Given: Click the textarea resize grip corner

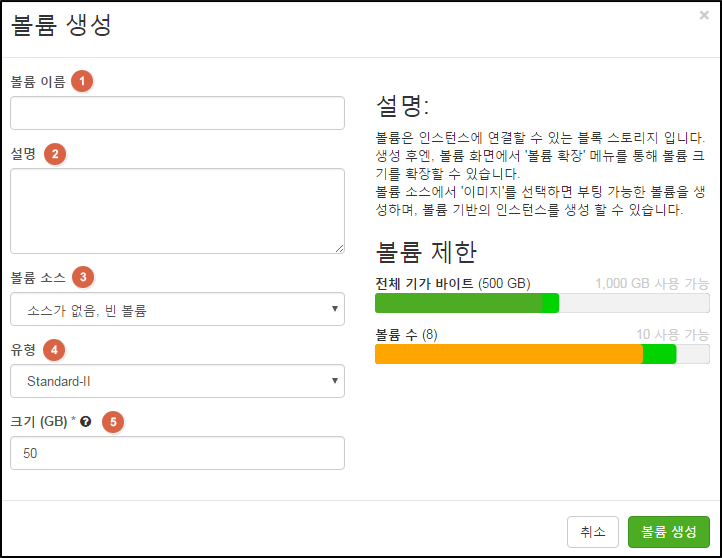Looking at the screenshot, I should (x=340, y=249).
